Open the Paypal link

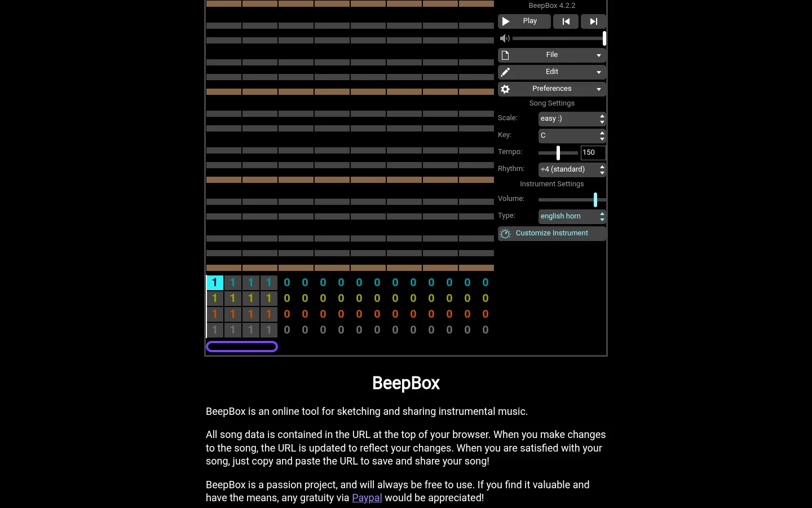point(367,498)
